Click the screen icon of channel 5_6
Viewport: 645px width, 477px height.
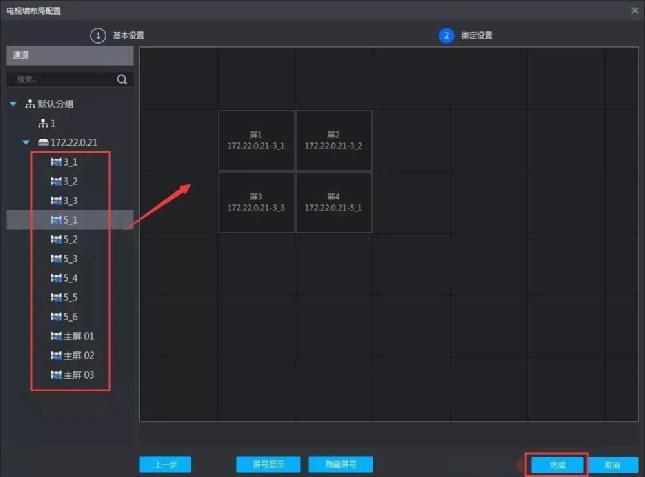(56, 317)
